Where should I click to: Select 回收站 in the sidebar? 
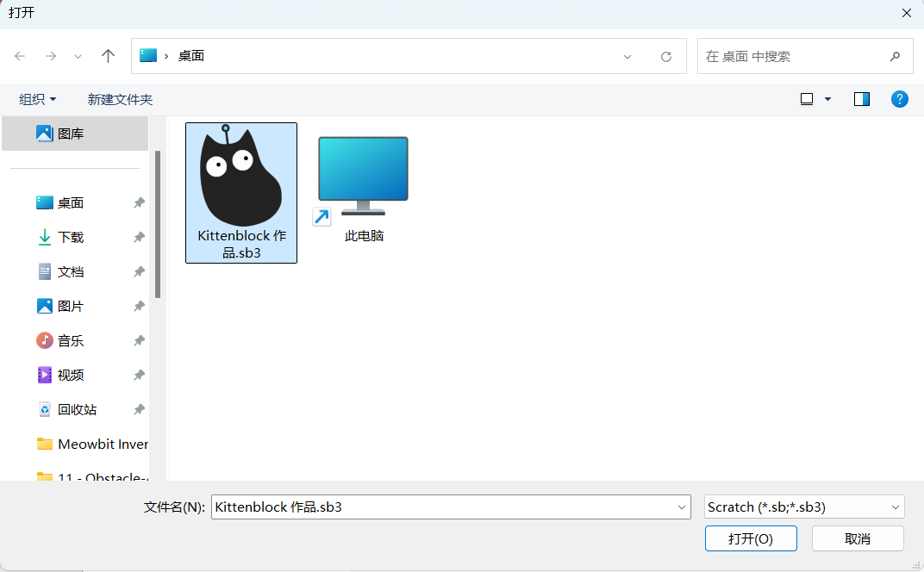pyautogui.click(x=78, y=409)
